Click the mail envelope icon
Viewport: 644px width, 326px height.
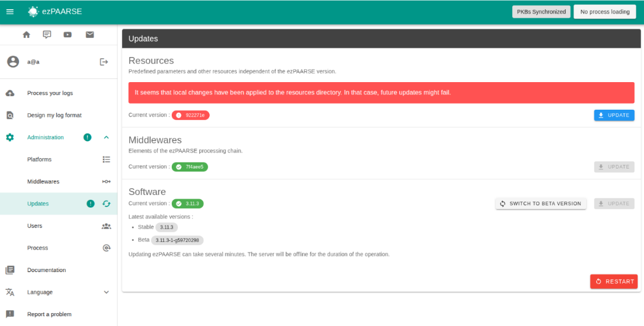90,35
